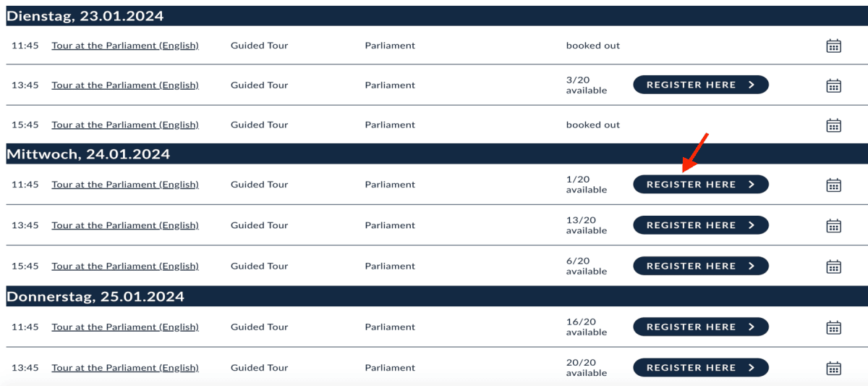The height and width of the screenshot is (386, 868).
Task: Register for the 24.01 tour with 1/20 available
Action: click(701, 185)
